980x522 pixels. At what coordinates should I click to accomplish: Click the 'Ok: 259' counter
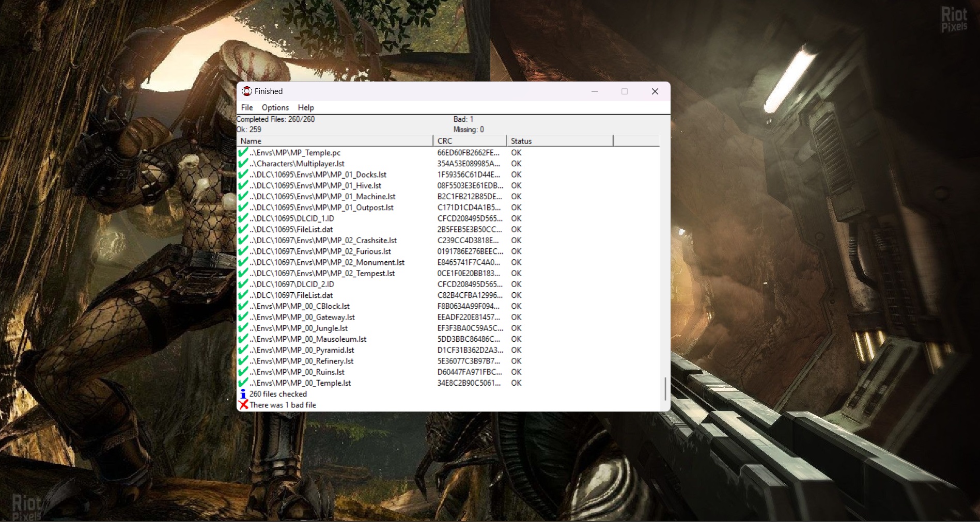(249, 130)
